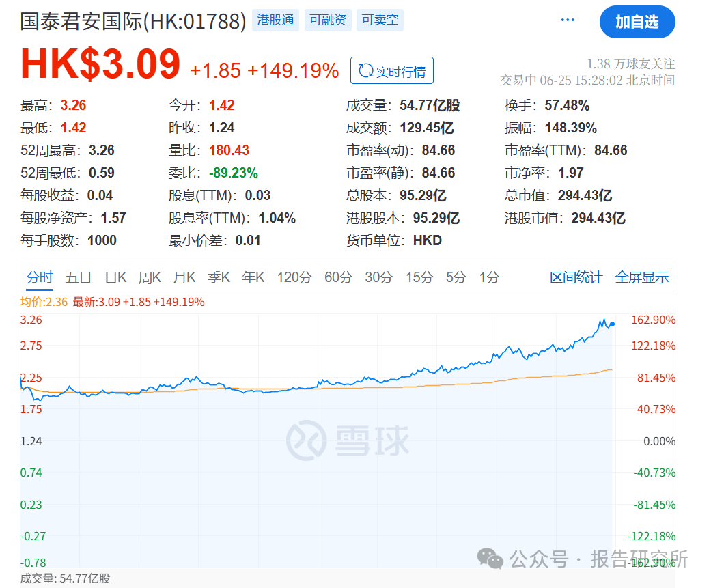The width and height of the screenshot is (711, 588).
Task: Switch to the 月K chart tab
Action: coord(184,277)
